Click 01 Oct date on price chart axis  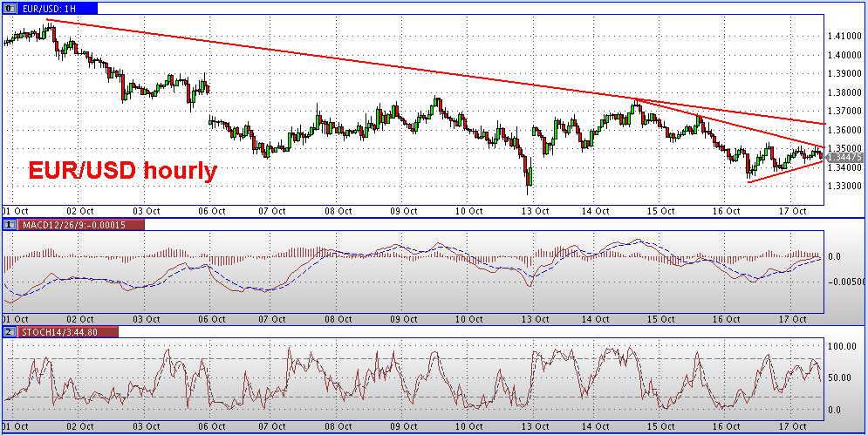(x=15, y=212)
